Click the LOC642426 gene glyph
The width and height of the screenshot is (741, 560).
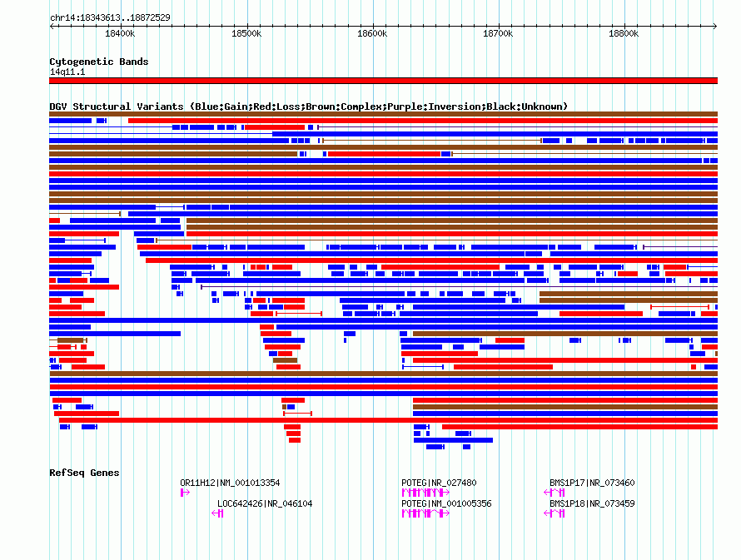pos(217,513)
